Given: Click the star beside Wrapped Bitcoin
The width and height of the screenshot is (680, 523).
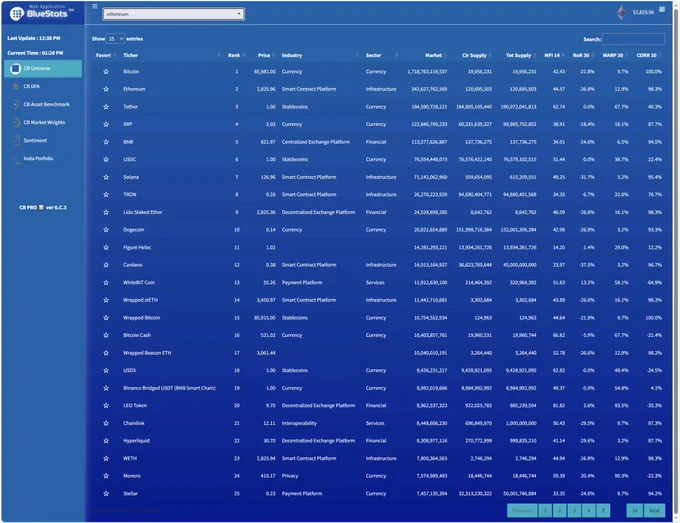Looking at the screenshot, I should click(x=106, y=317).
